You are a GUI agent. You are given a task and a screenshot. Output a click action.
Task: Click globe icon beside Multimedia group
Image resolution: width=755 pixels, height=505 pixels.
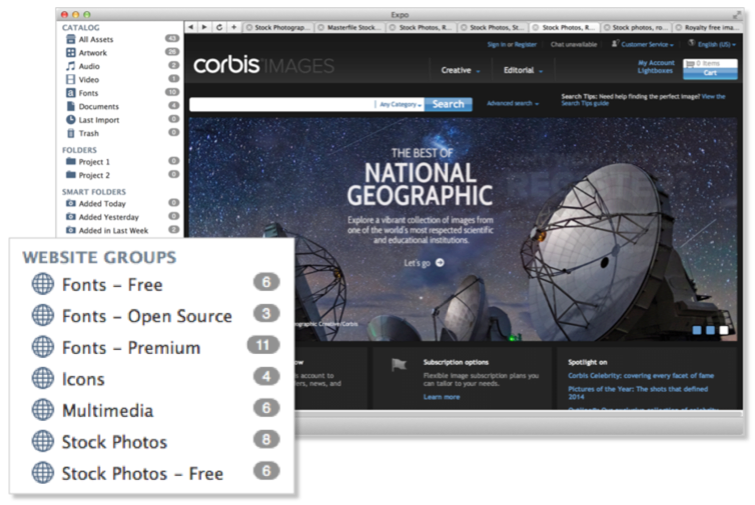point(43,410)
